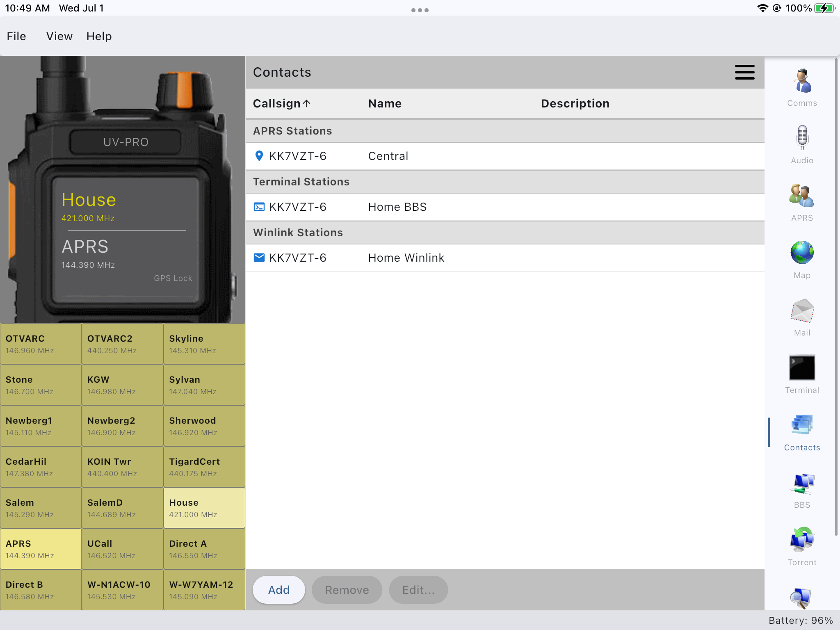Select highlighted House 421.000 MHz channel
The height and width of the screenshot is (630, 840).
tap(204, 508)
